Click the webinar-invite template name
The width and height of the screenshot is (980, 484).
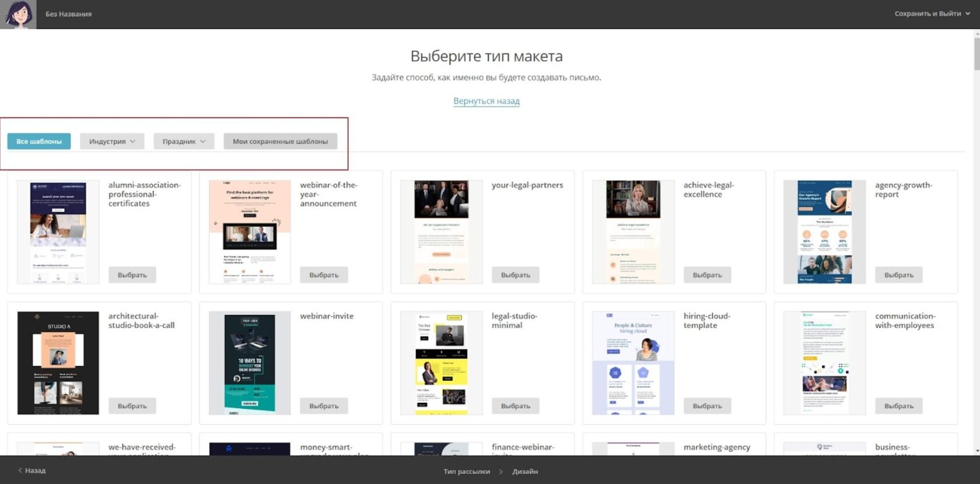tap(327, 316)
